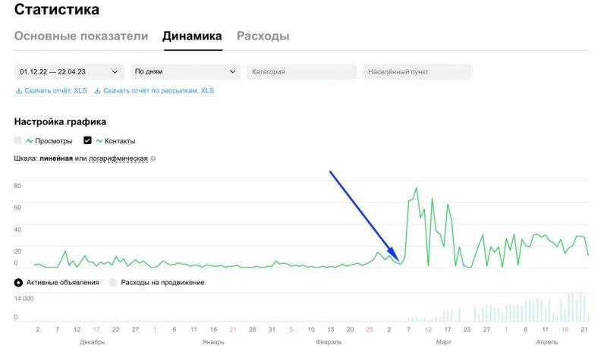Select the 'Расходы на продвижение' radio option
The image size is (607, 364).
113,283
